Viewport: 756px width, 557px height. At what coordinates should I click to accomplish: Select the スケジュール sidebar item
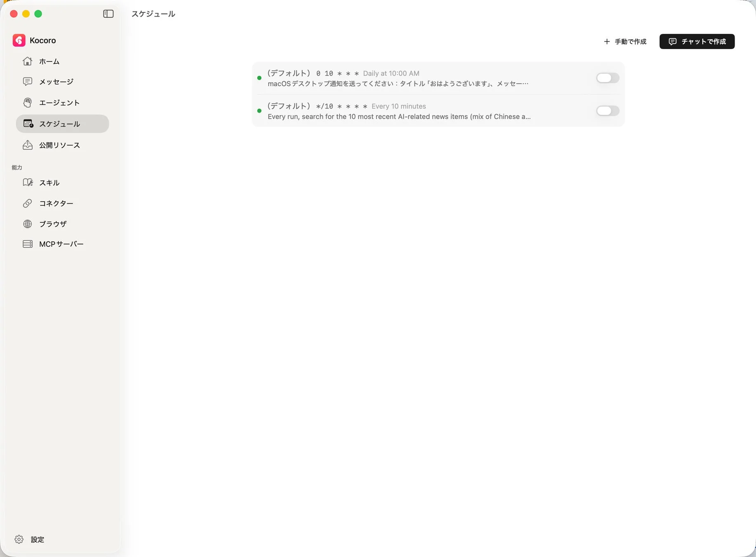pos(62,123)
